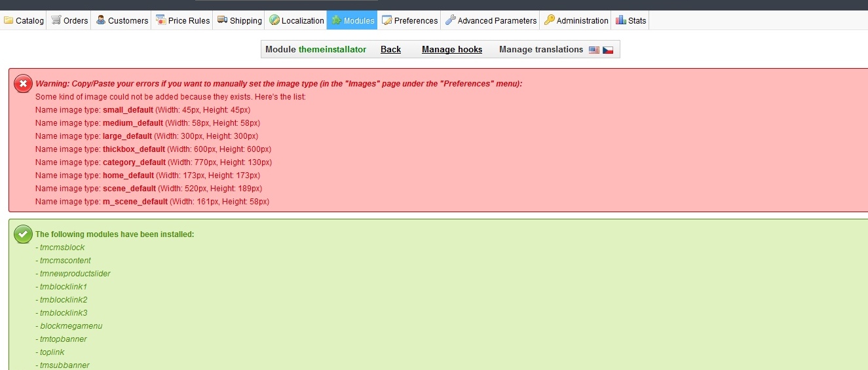
Task: Click the toplink module entry
Action: point(50,352)
